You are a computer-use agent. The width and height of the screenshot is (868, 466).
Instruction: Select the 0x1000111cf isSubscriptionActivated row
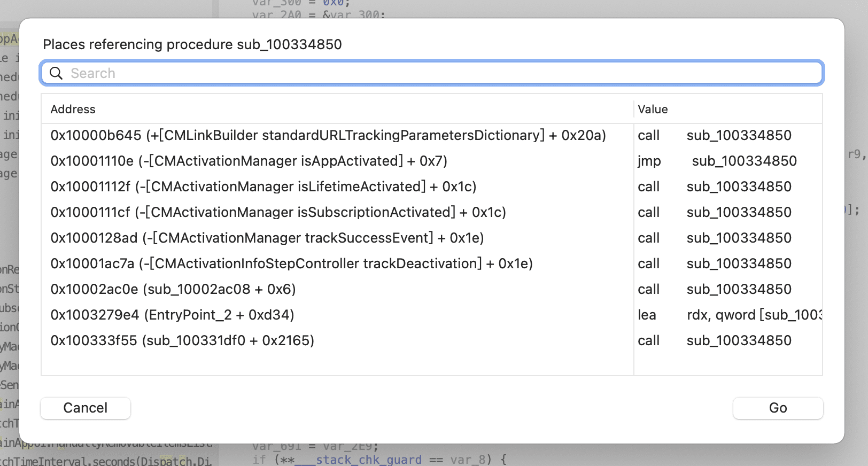[x=432, y=212]
